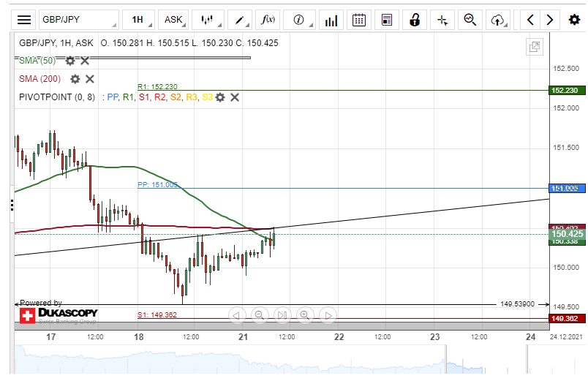The width and height of the screenshot is (588, 381).
Task: Click the Dukascopy logo link
Action: click(59, 315)
